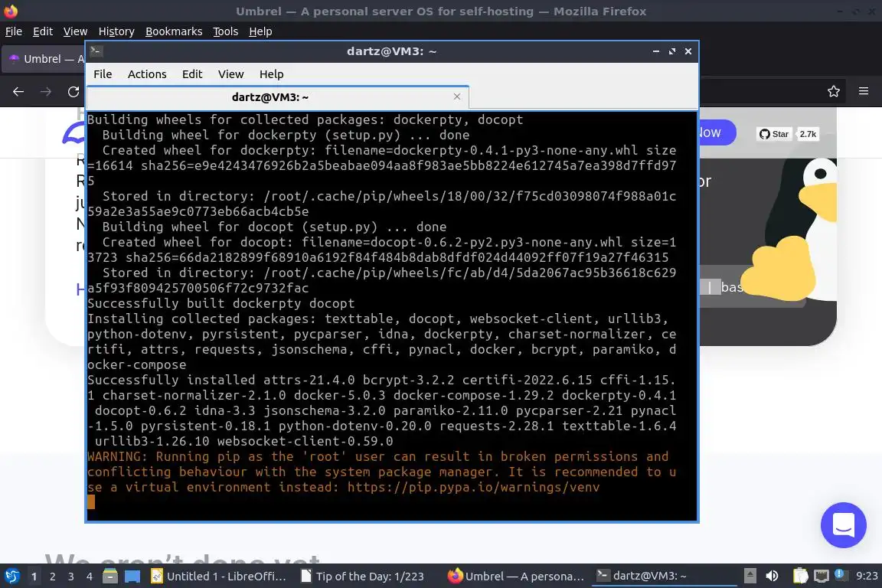The image size is (882, 588).
Task: Click the show desktop icon in taskbar
Action: (132, 576)
